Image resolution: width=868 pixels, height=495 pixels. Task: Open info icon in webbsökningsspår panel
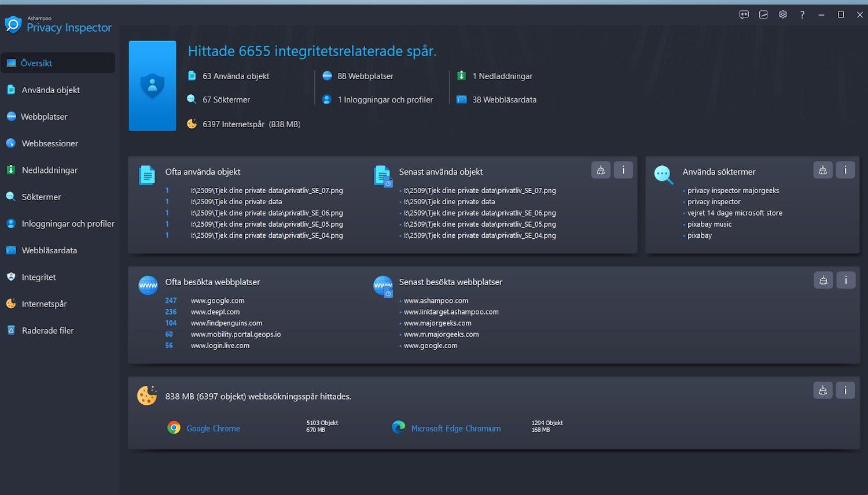coord(845,390)
